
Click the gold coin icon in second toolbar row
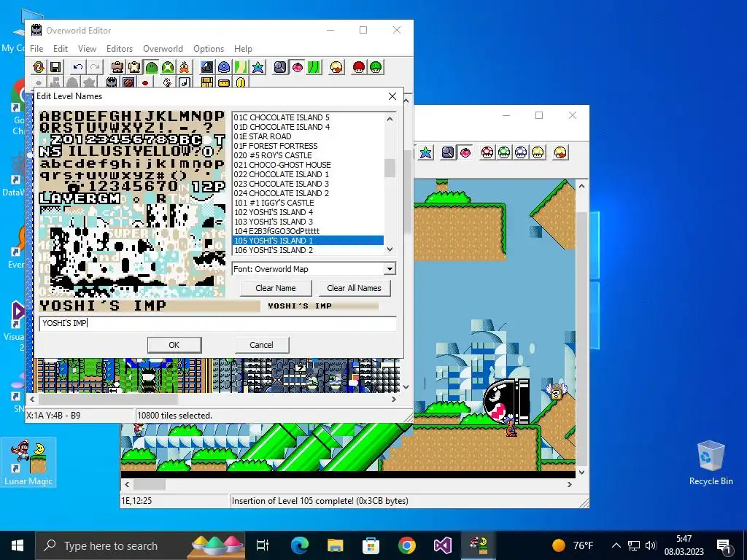[241, 82]
